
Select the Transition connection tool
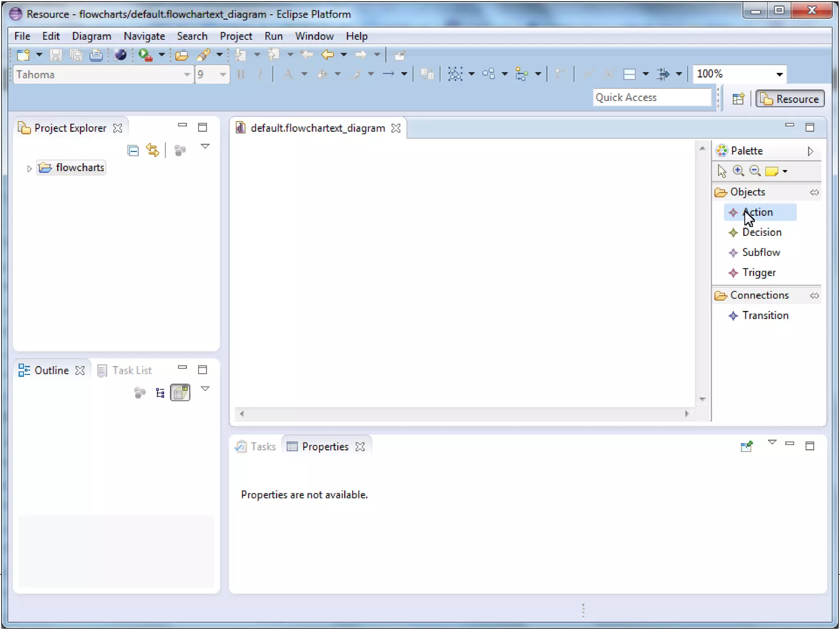(765, 315)
